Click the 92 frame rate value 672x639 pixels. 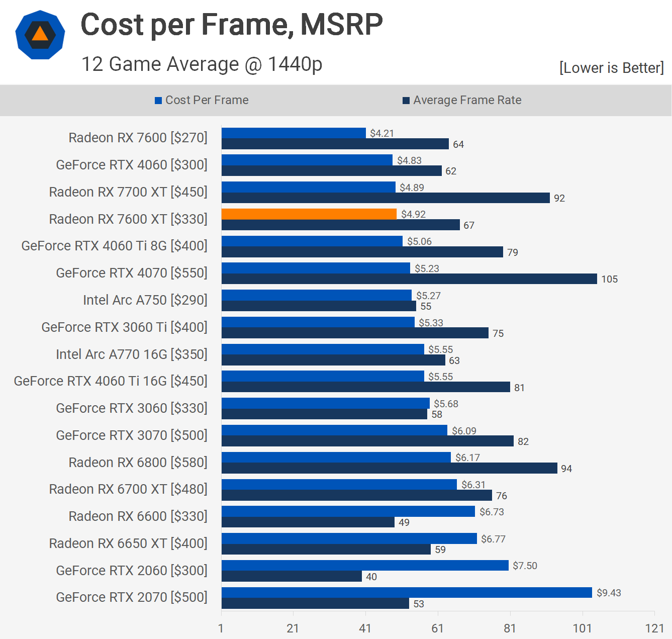tap(559, 198)
